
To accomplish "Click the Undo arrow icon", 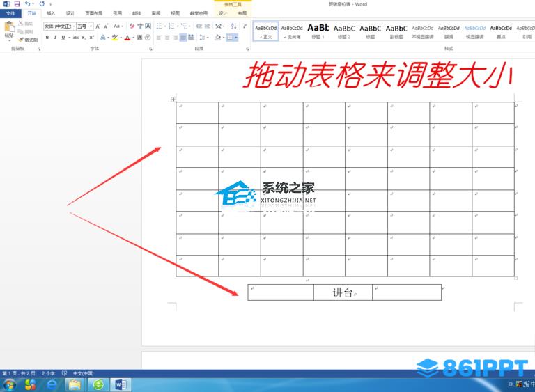I will 27,4.
